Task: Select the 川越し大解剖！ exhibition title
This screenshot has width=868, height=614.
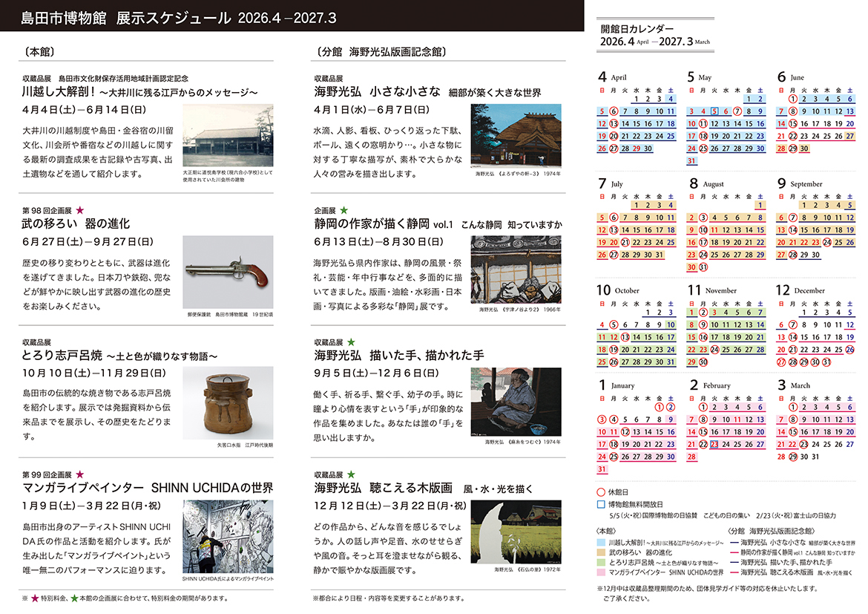Action: coord(139,91)
